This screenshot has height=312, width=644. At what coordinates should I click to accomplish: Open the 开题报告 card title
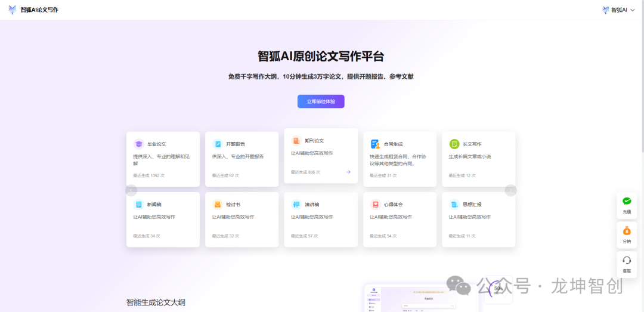pyautogui.click(x=236, y=144)
